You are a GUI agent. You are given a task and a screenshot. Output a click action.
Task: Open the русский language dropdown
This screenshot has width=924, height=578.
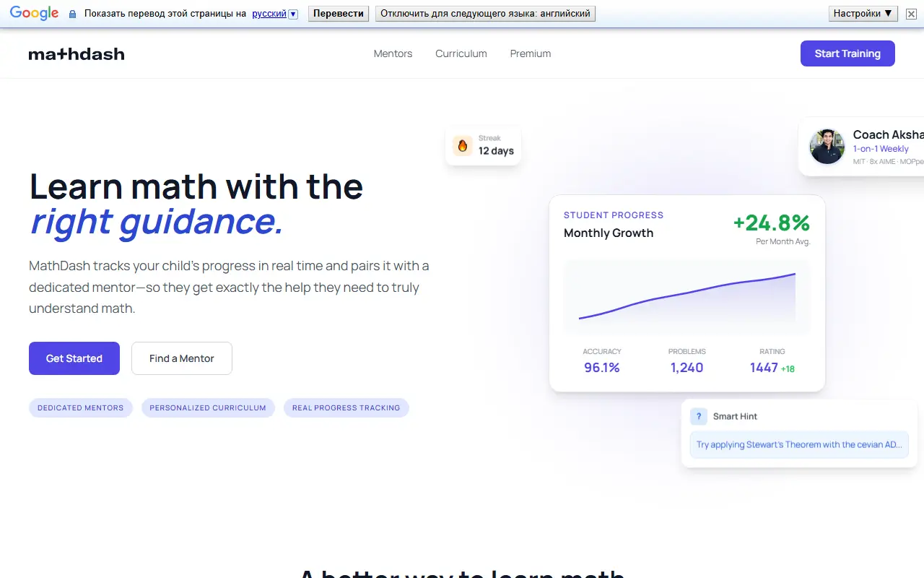275,13
